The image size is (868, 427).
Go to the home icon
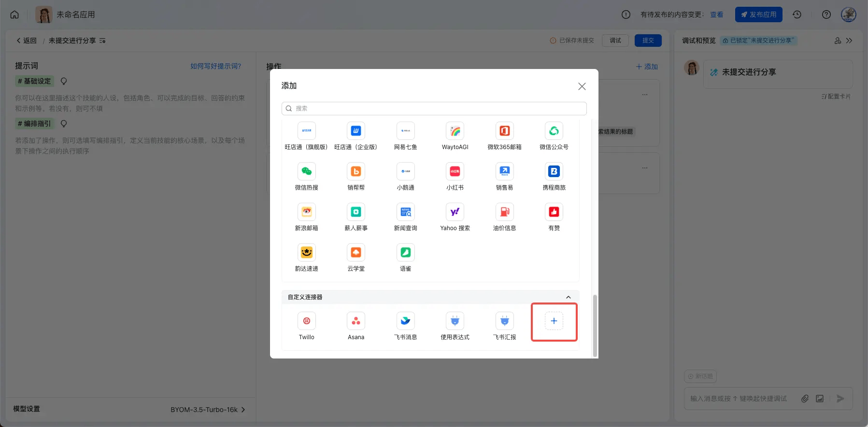pos(14,14)
